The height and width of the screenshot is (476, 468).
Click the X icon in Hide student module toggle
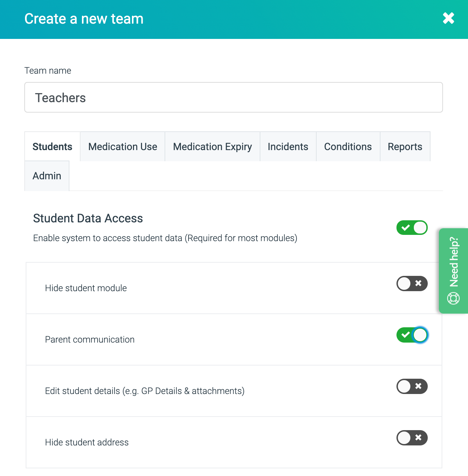tap(418, 284)
